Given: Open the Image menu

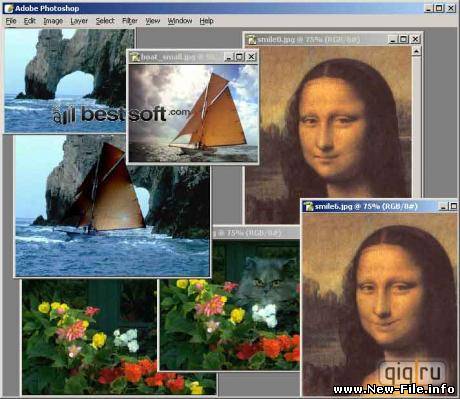Looking at the screenshot, I should pos(53,21).
